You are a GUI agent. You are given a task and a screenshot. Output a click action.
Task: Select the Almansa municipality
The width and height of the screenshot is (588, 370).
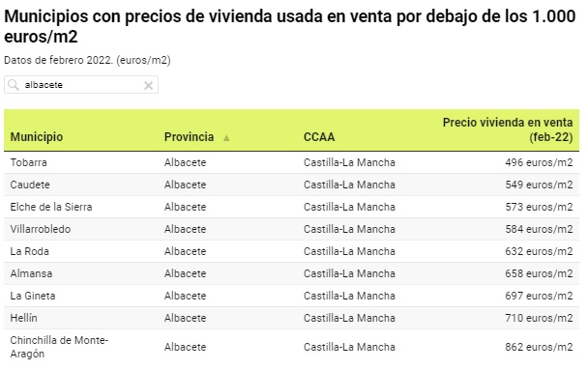[31, 273]
